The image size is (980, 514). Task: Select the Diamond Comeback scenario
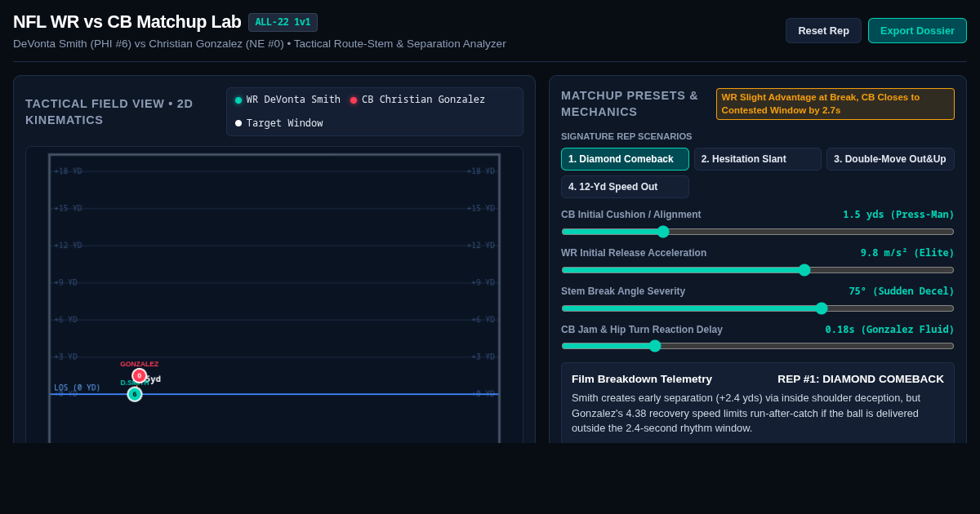point(625,159)
